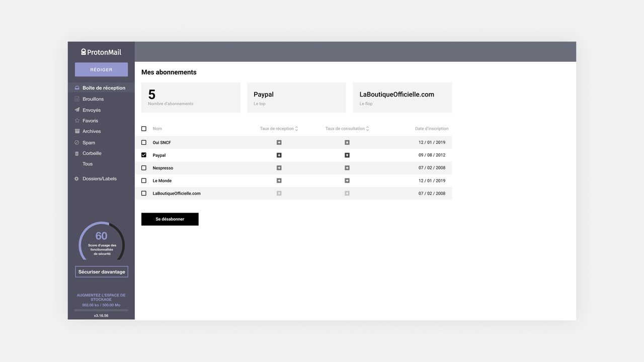
Task: Click Oui SNCF reception rate arrow icon
Action: click(279, 143)
